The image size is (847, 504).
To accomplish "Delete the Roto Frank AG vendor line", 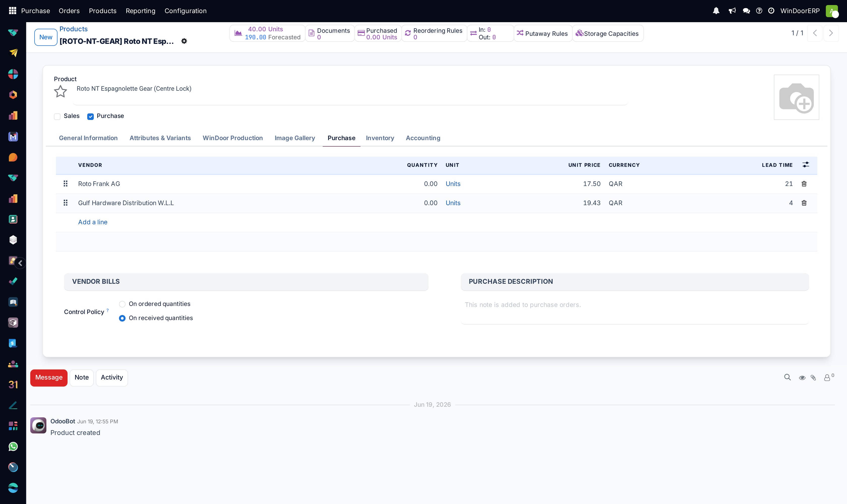I will coord(804,184).
